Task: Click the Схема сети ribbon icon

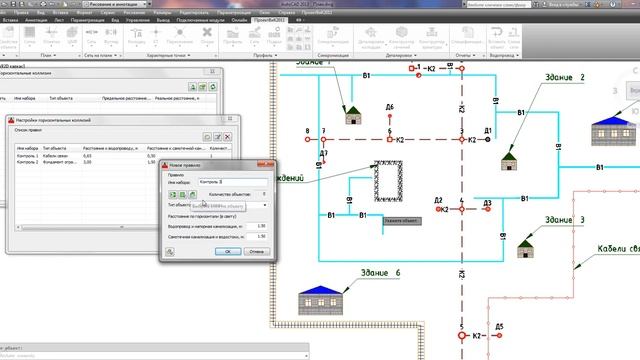Action: point(514,37)
